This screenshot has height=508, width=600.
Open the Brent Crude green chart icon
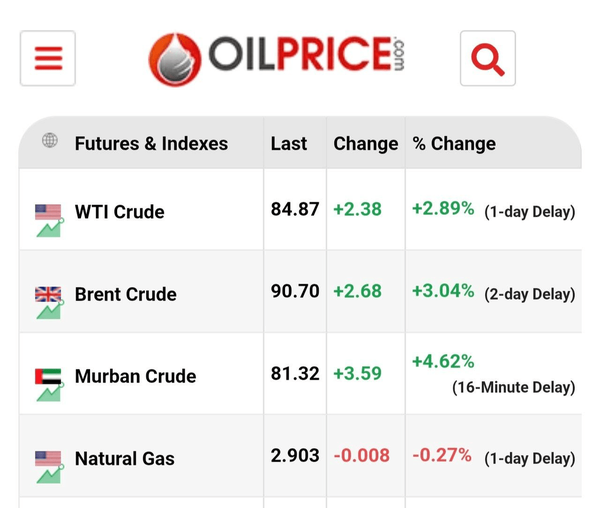pos(50,310)
